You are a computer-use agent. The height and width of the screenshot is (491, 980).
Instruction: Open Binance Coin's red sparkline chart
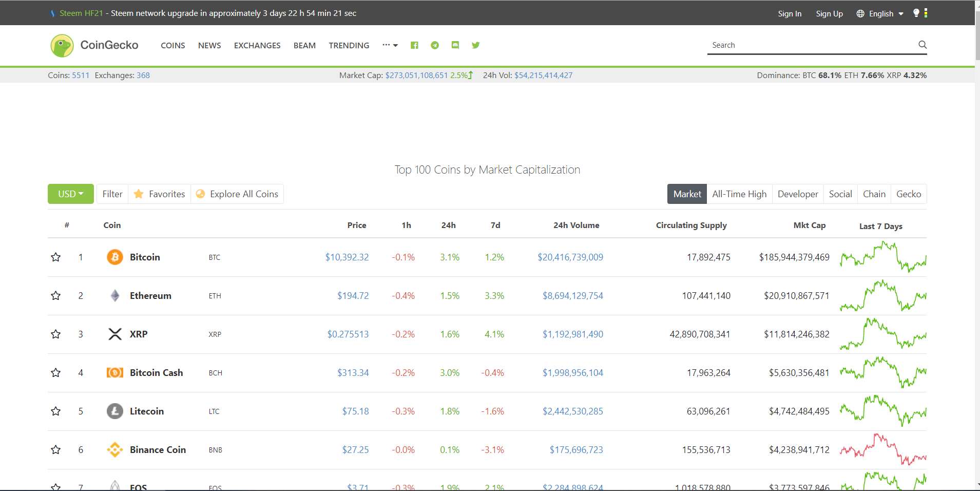coord(883,449)
